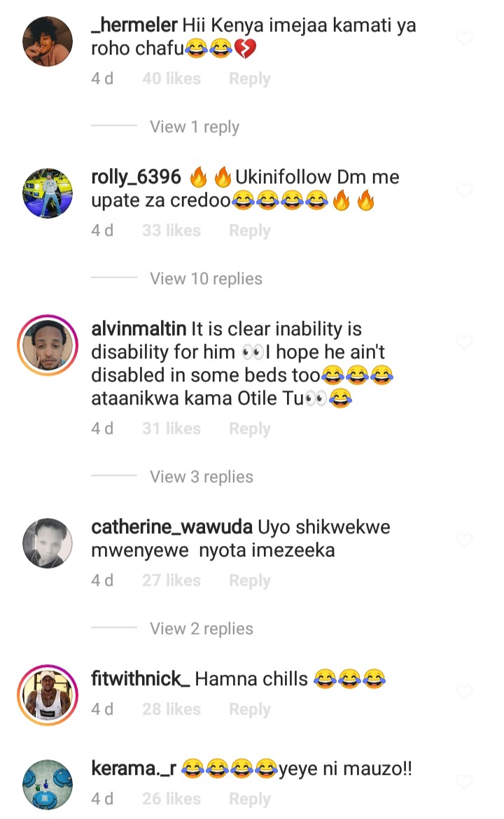Reply to _hermeler's comment
The height and width of the screenshot is (819, 504).
coord(250,78)
